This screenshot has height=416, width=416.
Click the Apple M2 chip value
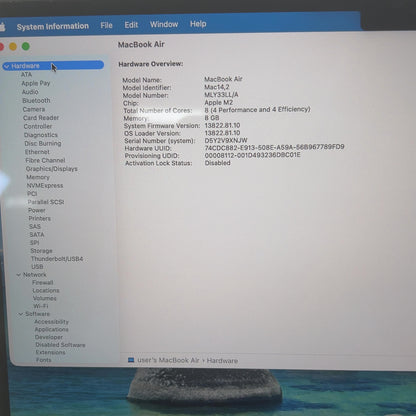point(219,102)
